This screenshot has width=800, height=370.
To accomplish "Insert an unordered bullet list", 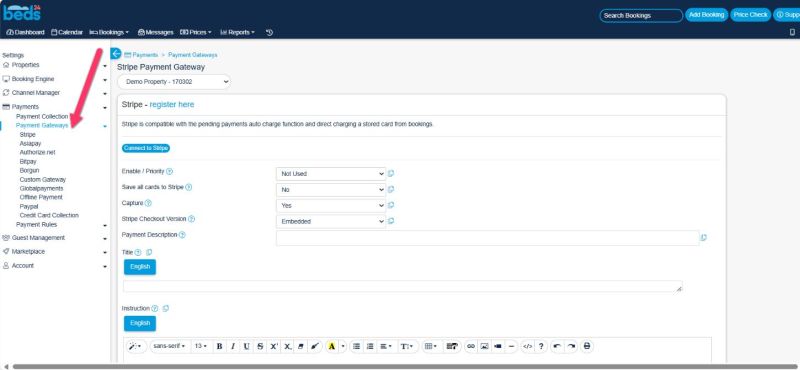I will coord(357,346).
